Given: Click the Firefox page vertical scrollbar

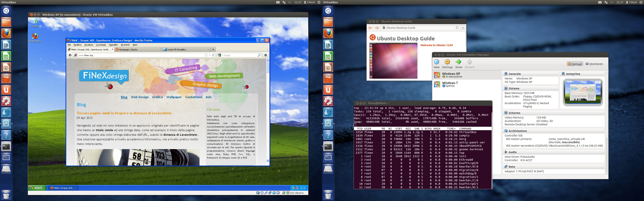Looking at the screenshot, I should click(x=268, y=111).
